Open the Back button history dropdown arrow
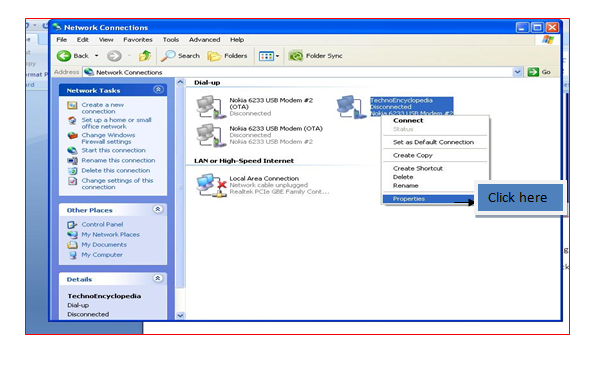Screen dimensions: 603x368 pyautogui.click(x=97, y=56)
